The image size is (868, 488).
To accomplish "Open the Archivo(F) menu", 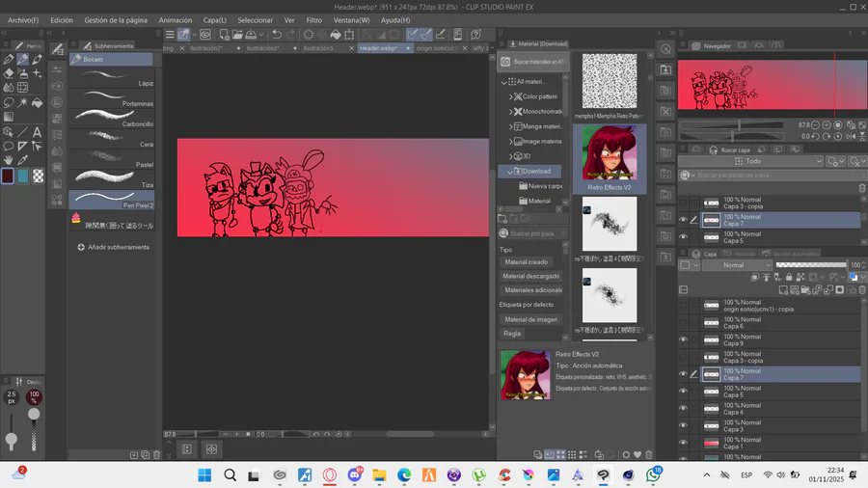I will click(x=23, y=20).
